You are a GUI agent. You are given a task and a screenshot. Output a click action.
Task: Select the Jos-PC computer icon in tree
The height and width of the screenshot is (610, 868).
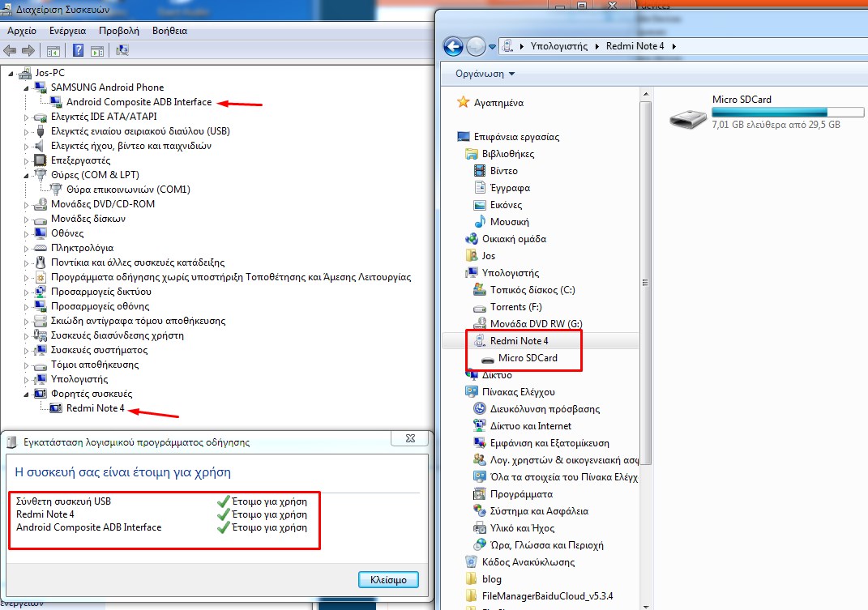[25, 73]
